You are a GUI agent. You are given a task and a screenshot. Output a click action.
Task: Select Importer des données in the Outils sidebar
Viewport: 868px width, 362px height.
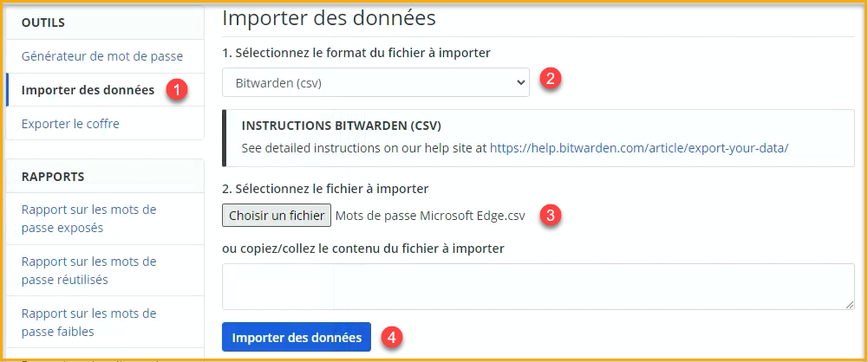pos(88,90)
